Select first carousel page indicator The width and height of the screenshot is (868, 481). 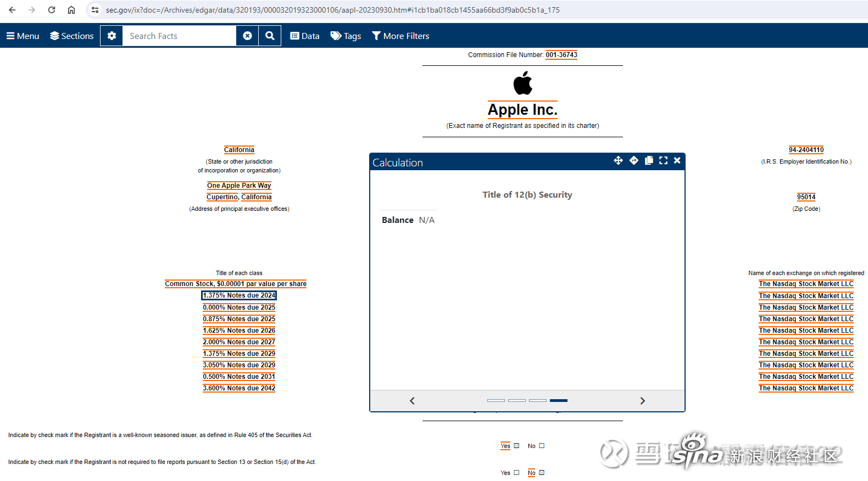click(496, 400)
